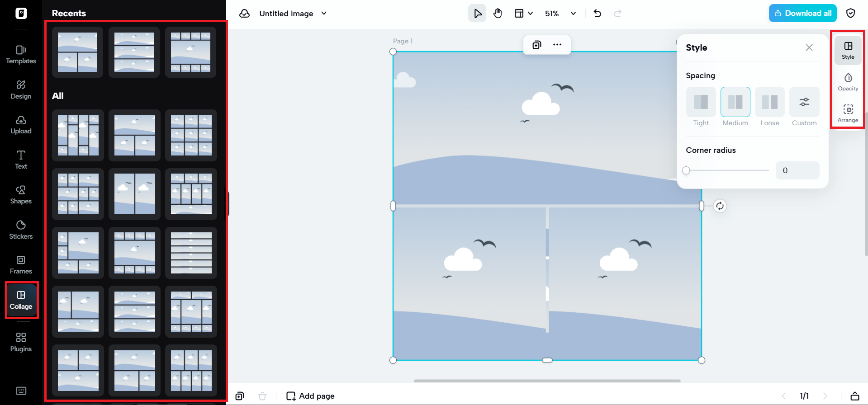Collapse the collage side panel handle
The height and width of the screenshot is (405, 868).
[228, 203]
